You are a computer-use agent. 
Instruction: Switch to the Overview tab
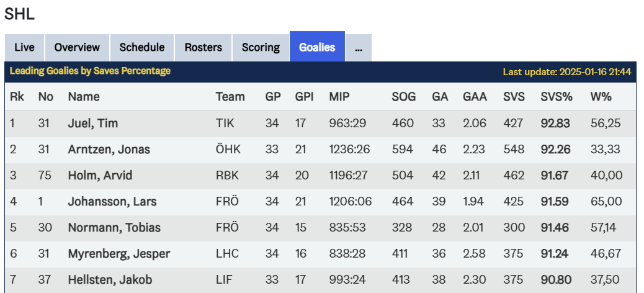(77, 47)
